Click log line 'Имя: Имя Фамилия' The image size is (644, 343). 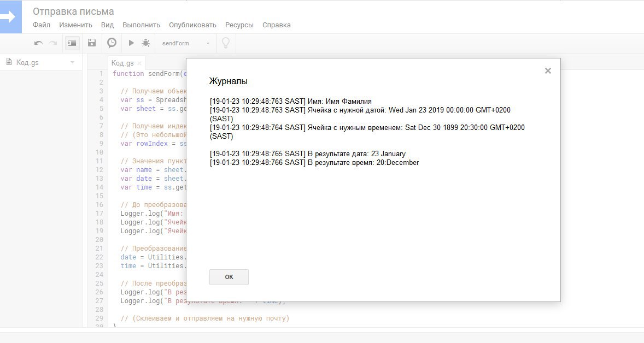[291, 102]
